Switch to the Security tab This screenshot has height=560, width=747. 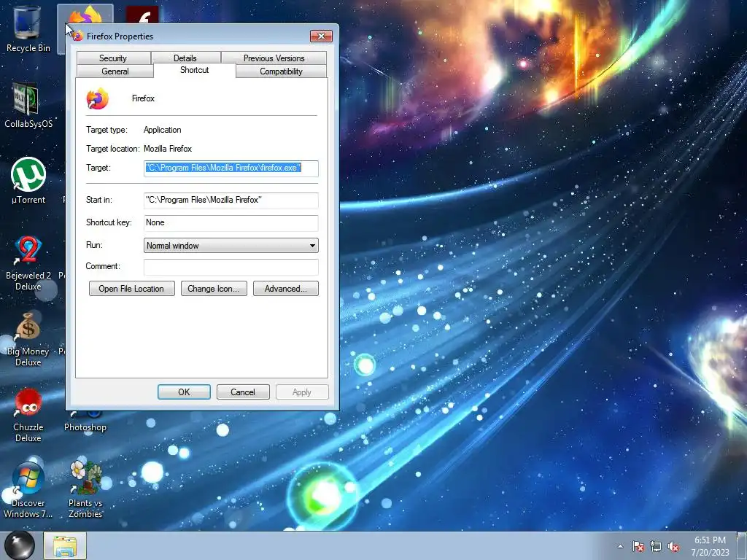[x=113, y=58]
